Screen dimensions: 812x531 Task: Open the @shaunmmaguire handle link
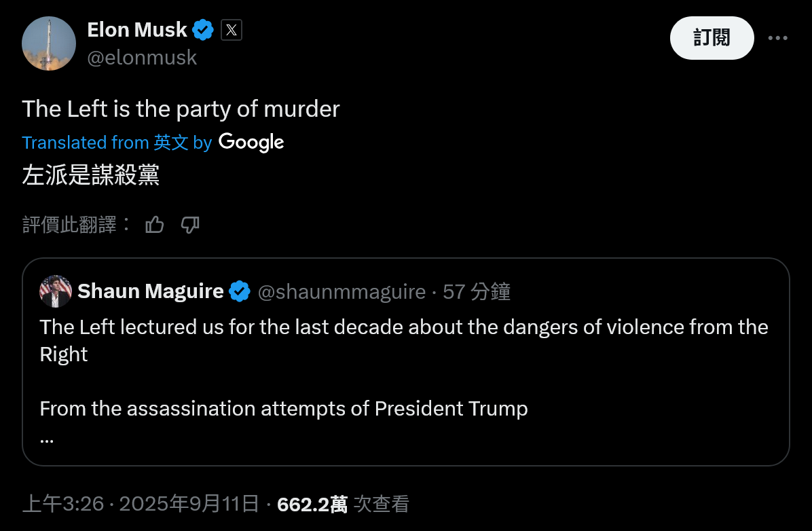[342, 292]
